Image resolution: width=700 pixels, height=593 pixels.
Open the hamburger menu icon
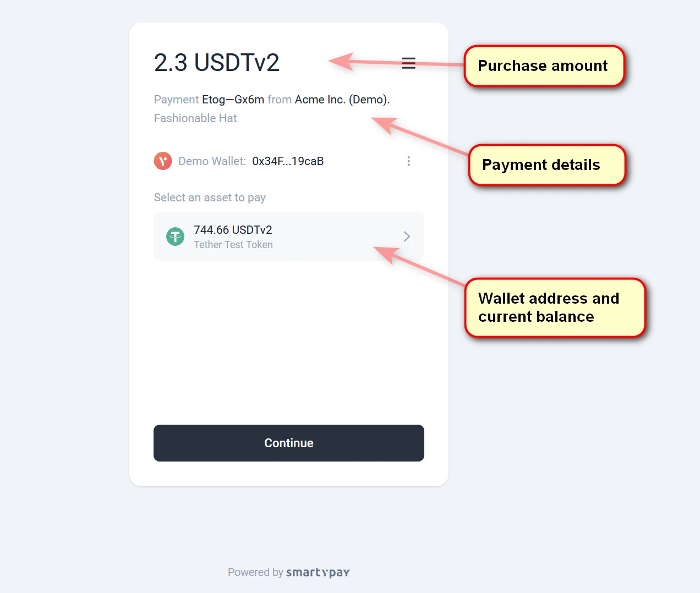click(x=408, y=63)
